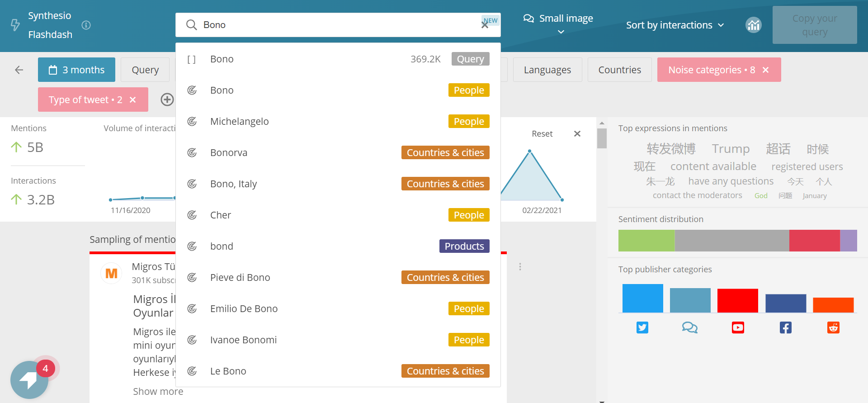Pick the Ivanoe Bonomi suggestion
This screenshot has width=868, height=403.
pyautogui.click(x=338, y=340)
